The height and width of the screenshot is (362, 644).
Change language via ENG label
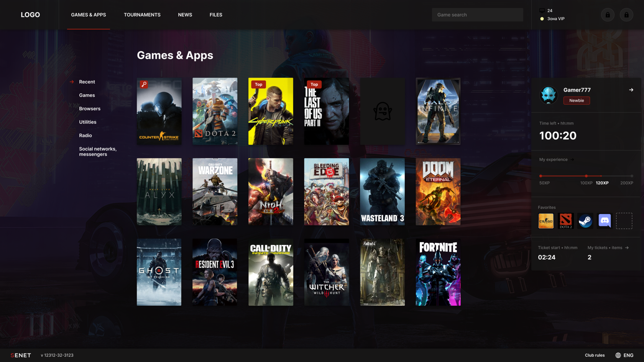point(628,355)
